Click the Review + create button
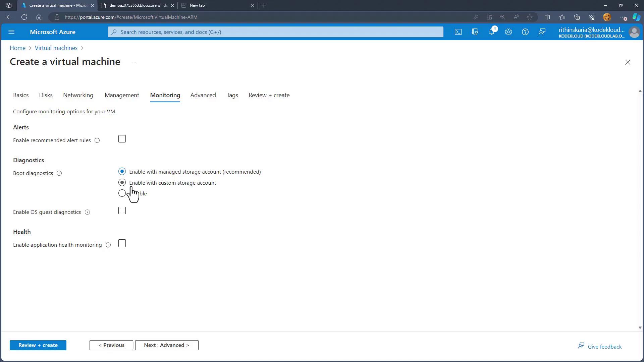Screen dimensions: 644x362 38,345
